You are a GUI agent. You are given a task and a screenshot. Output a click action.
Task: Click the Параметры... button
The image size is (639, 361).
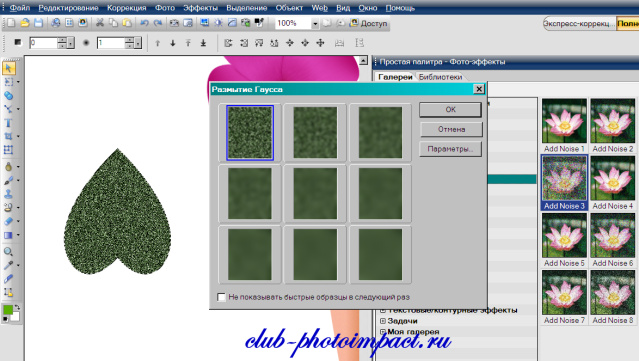(450, 149)
